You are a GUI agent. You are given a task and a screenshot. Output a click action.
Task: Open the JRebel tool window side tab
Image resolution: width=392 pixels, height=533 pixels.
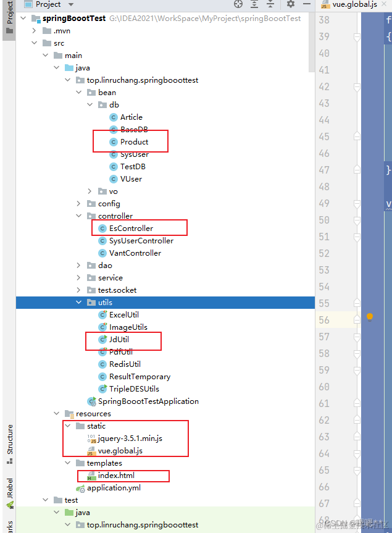click(9, 493)
